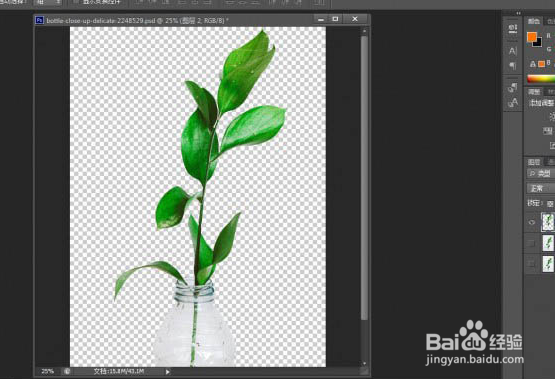
Task: Click the out-of-gamut warning triangle icon
Action: click(x=533, y=64)
